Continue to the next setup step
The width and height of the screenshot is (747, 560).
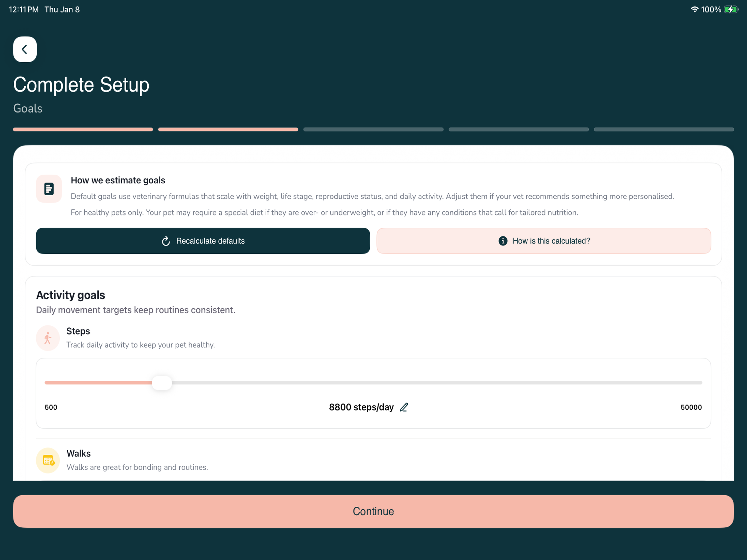pos(373,511)
